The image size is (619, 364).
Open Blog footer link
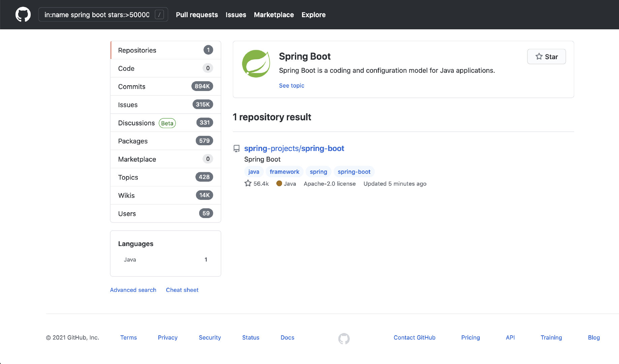tap(594, 337)
